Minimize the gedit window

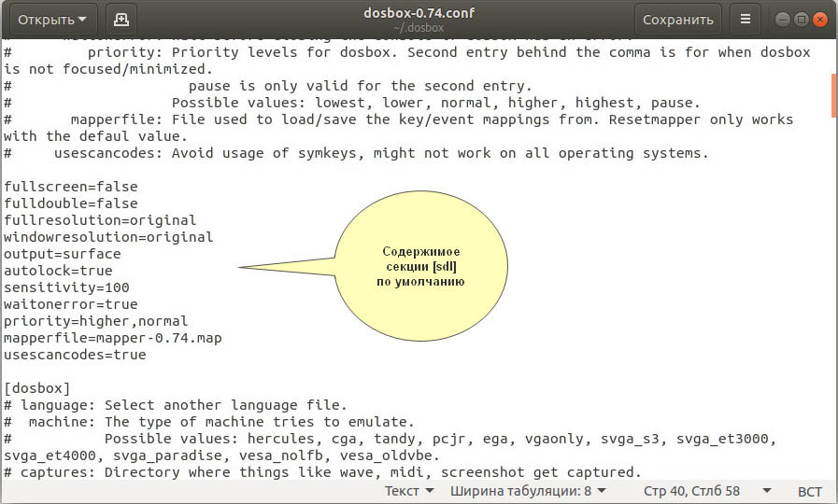tap(783, 20)
